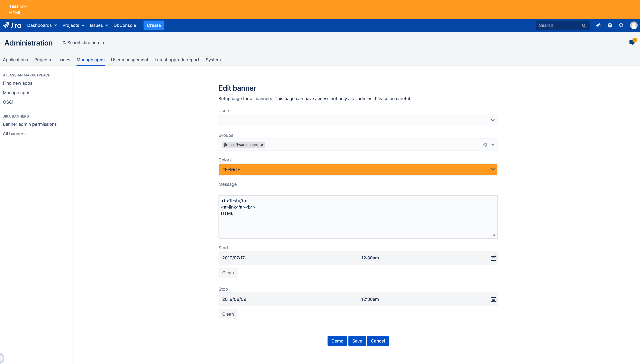Click the Save button
This screenshot has height=364, width=640.
[x=357, y=341]
